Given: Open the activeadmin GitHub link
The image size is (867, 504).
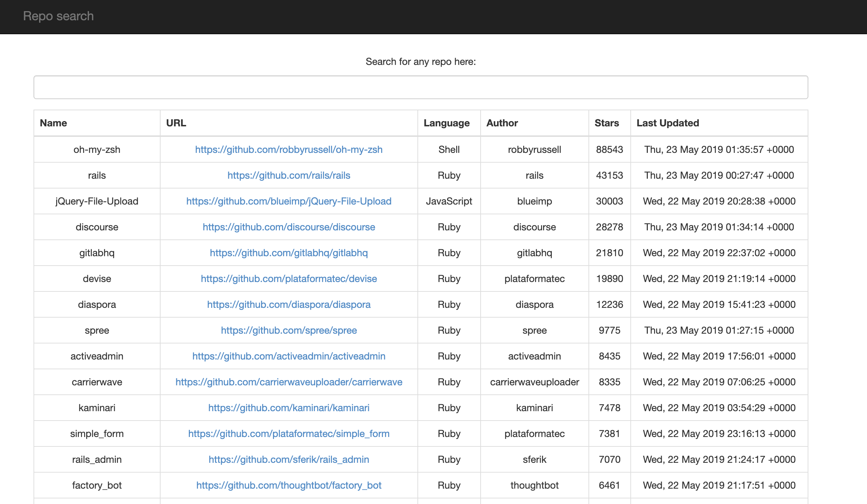Looking at the screenshot, I should (x=289, y=356).
